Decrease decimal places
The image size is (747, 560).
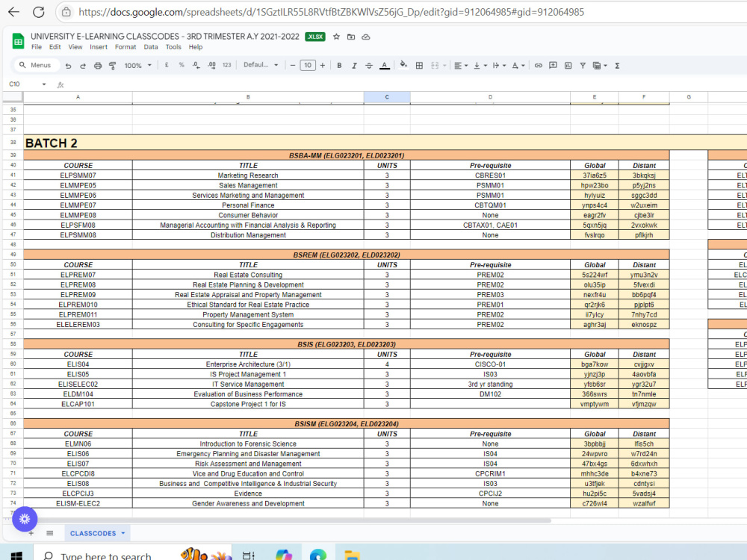coord(196,65)
